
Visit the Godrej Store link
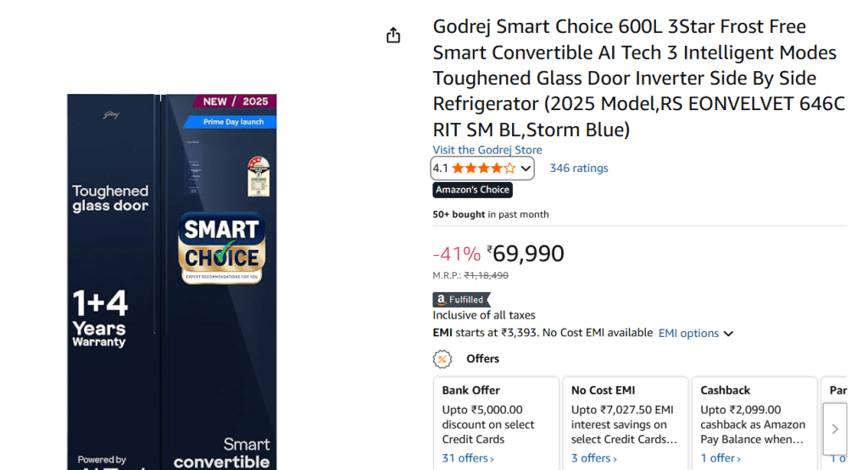pos(487,150)
